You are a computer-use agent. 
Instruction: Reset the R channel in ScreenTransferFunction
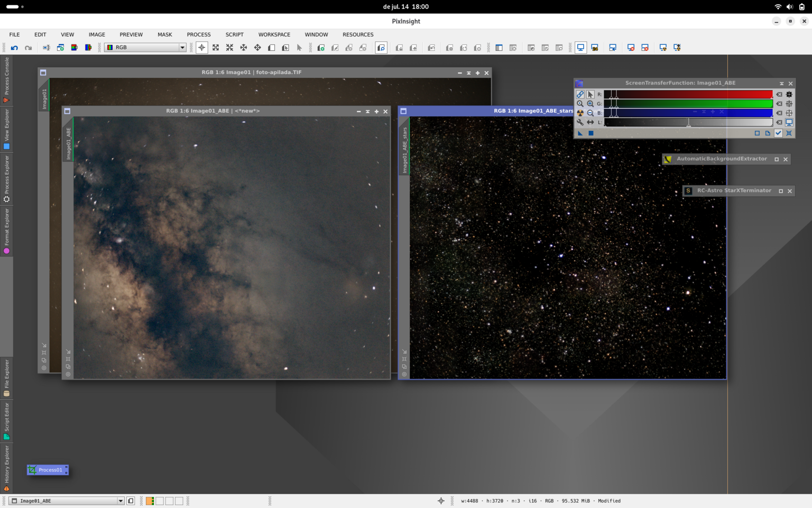click(x=779, y=94)
